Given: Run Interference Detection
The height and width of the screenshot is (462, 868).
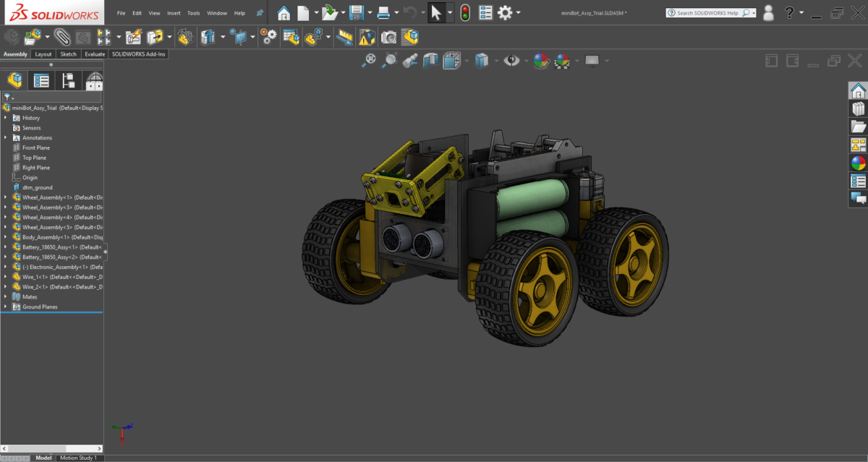Looking at the screenshot, I should click(x=366, y=36).
